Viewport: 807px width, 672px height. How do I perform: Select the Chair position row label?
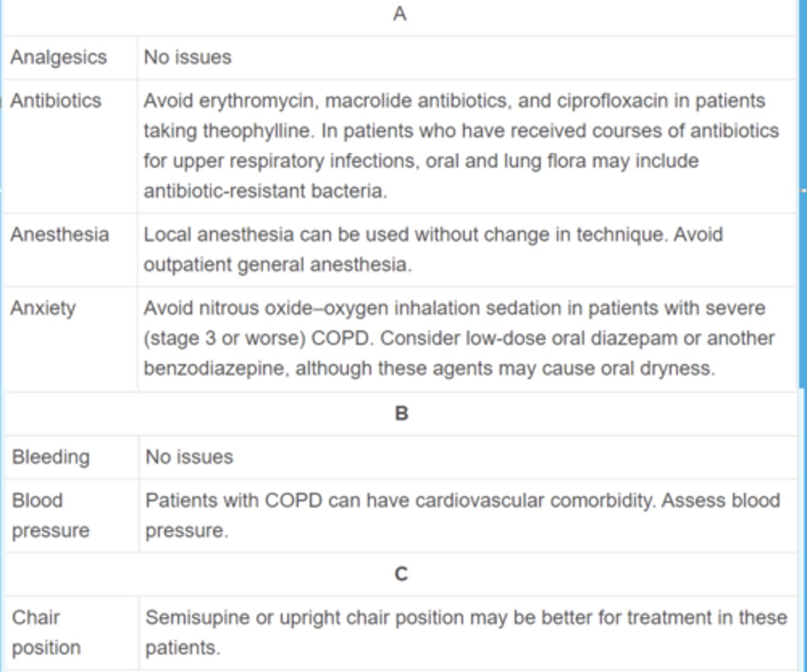click(x=46, y=633)
